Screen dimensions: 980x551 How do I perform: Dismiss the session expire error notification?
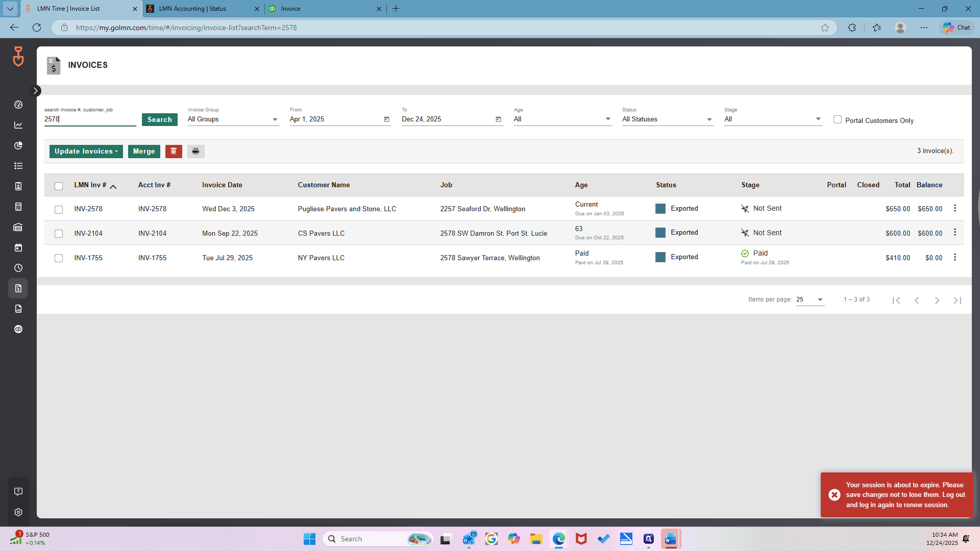pos(835,495)
